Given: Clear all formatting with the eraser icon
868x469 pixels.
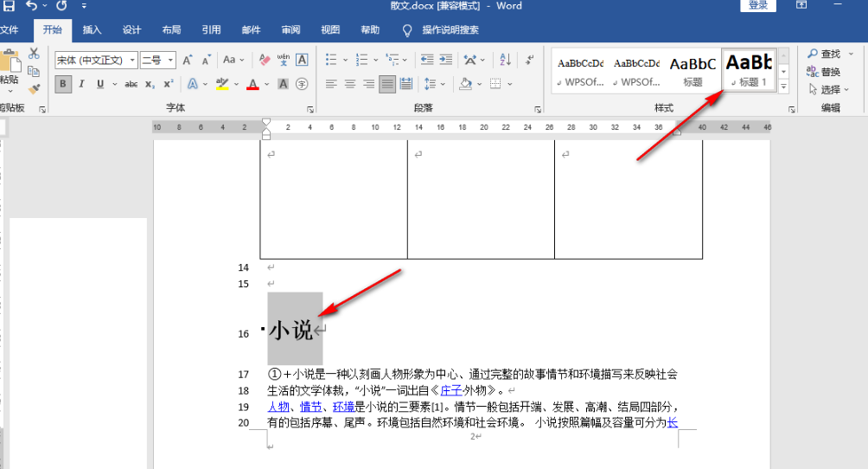Looking at the screenshot, I should click(265, 60).
